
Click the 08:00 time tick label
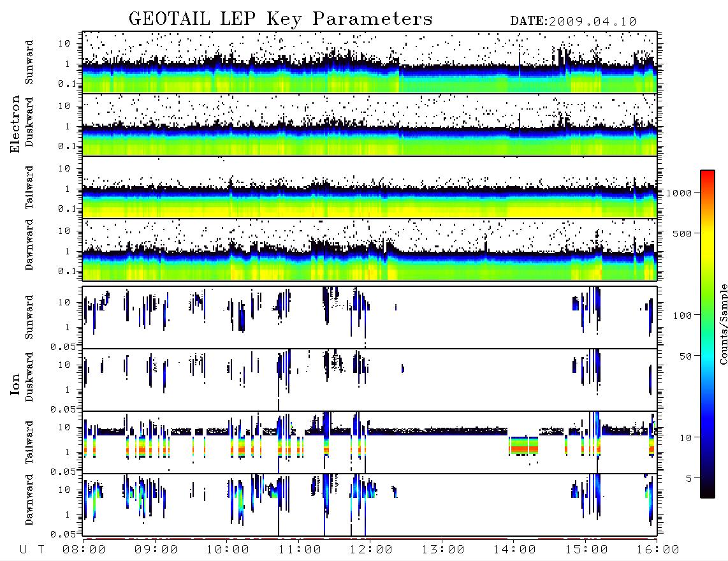pos(84,550)
